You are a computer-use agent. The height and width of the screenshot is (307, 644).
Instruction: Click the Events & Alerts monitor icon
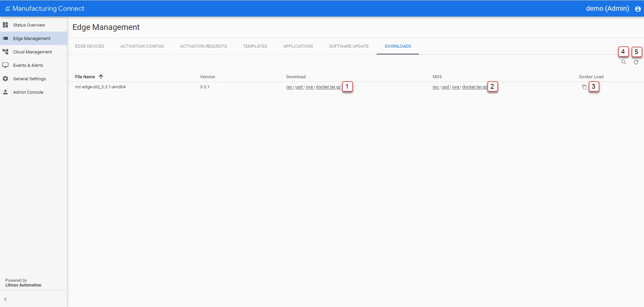[5, 65]
